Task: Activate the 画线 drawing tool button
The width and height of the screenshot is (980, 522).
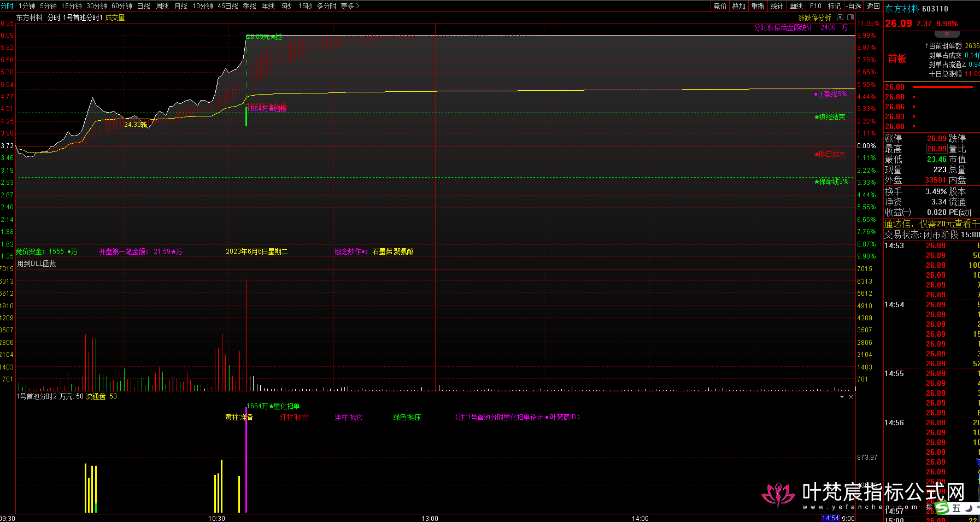Action: [x=796, y=6]
